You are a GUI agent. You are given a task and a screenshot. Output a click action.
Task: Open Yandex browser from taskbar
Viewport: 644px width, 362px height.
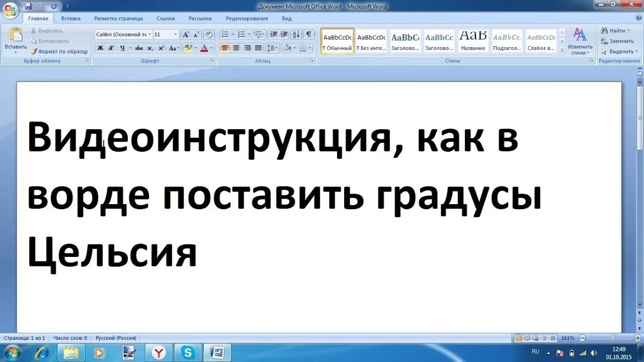point(158,353)
